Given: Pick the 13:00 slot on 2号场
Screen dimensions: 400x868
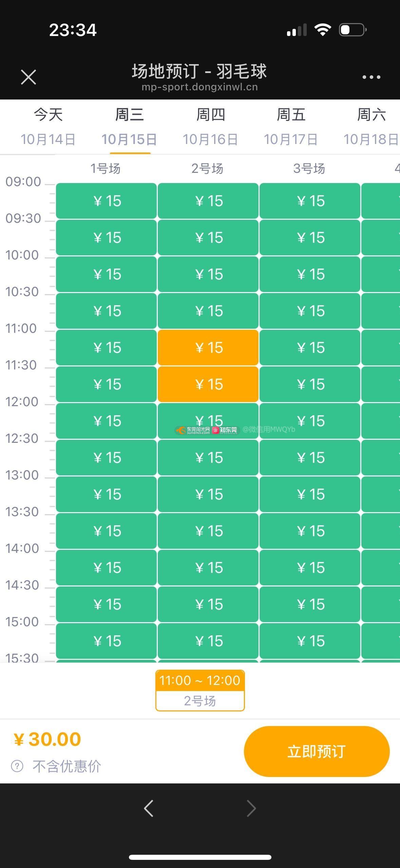Looking at the screenshot, I should [x=208, y=494].
